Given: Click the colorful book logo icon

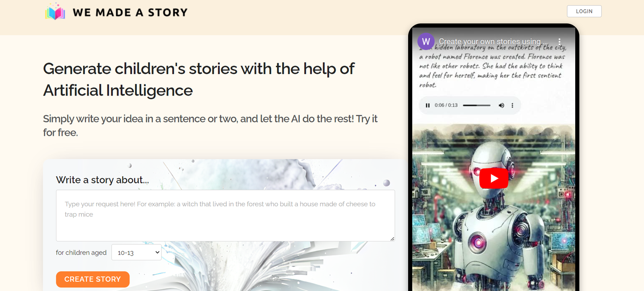Looking at the screenshot, I should [55, 12].
